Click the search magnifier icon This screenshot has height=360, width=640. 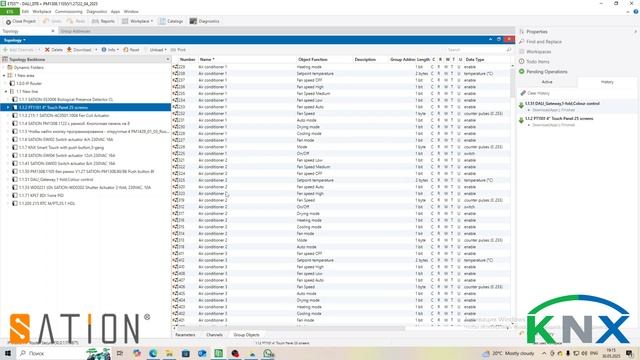(x=509, y=50)
